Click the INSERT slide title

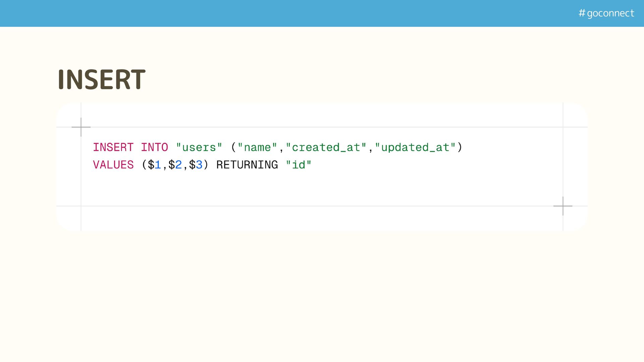pyautogui.click(x=101, y=80)
